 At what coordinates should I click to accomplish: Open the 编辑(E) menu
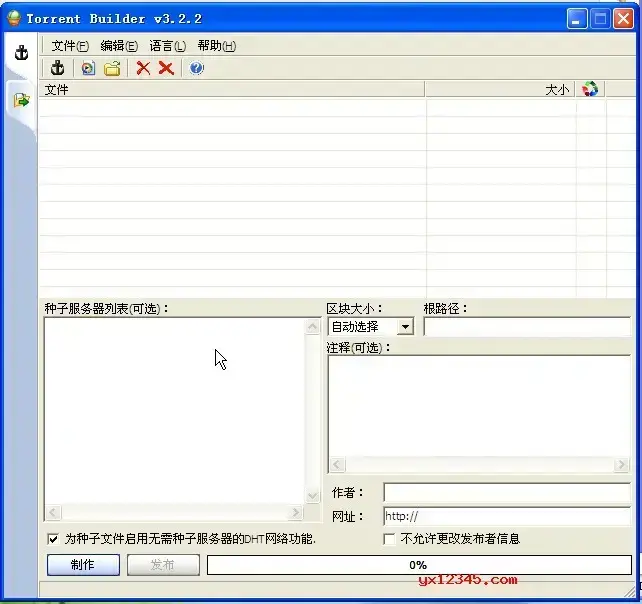119,46
